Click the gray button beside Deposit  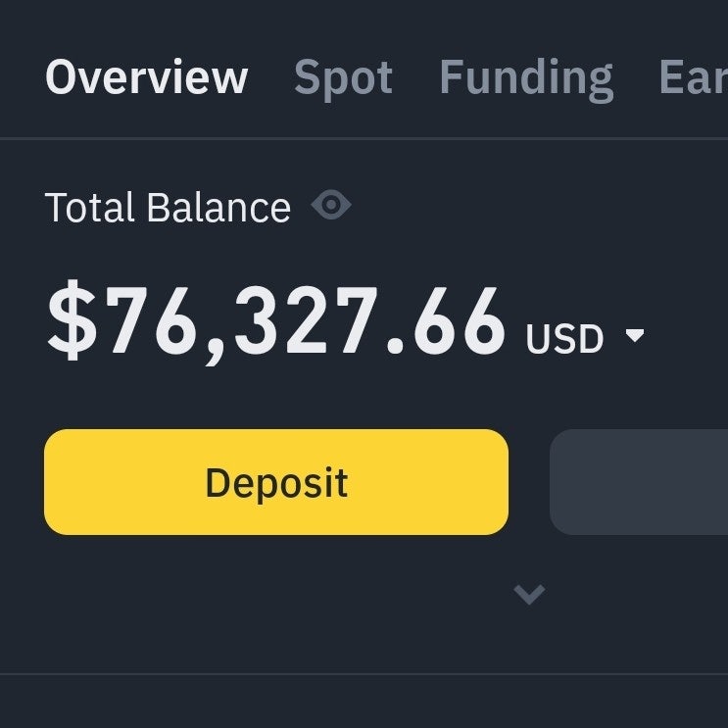tap(639, 482)
